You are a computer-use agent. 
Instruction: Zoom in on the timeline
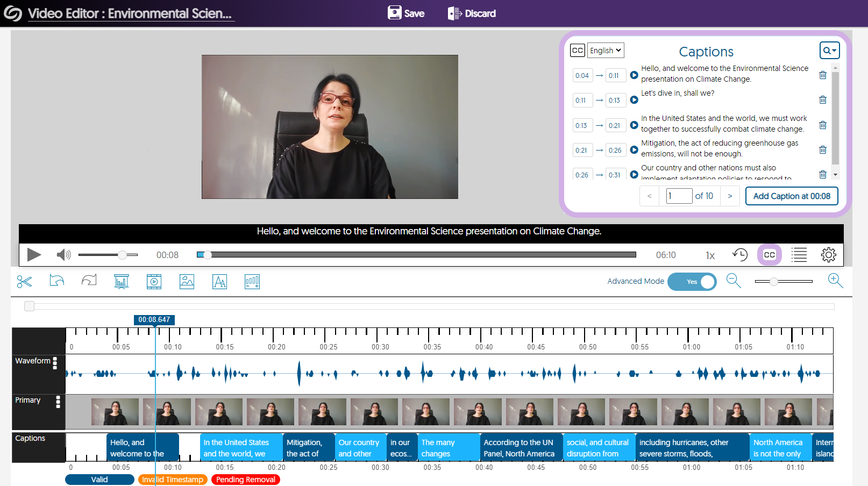[x=835, y=281]
